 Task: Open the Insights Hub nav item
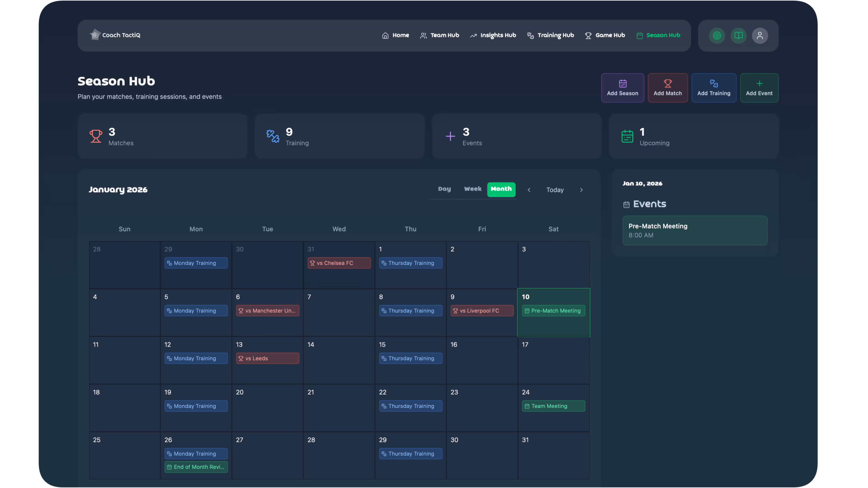pyautogui.click(x=493, y=35)
